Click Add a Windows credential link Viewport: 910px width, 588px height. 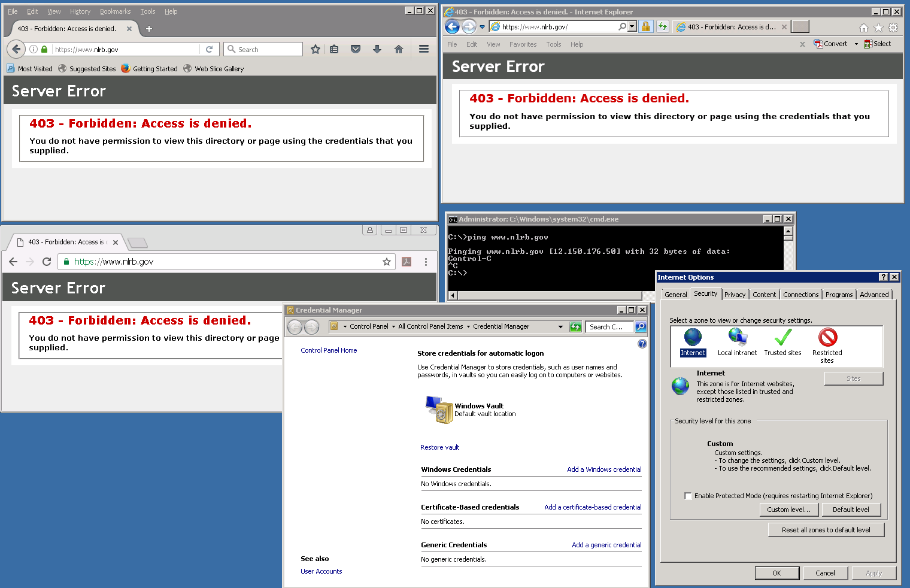point(604,469)
